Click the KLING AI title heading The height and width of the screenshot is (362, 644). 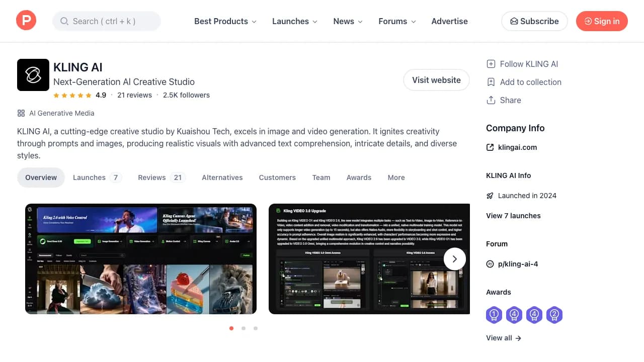pyautogui.click(x=78, y=67)
